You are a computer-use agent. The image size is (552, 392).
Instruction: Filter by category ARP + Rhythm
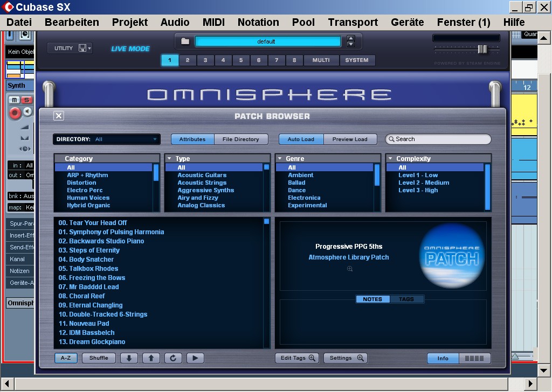click(87, 175)
